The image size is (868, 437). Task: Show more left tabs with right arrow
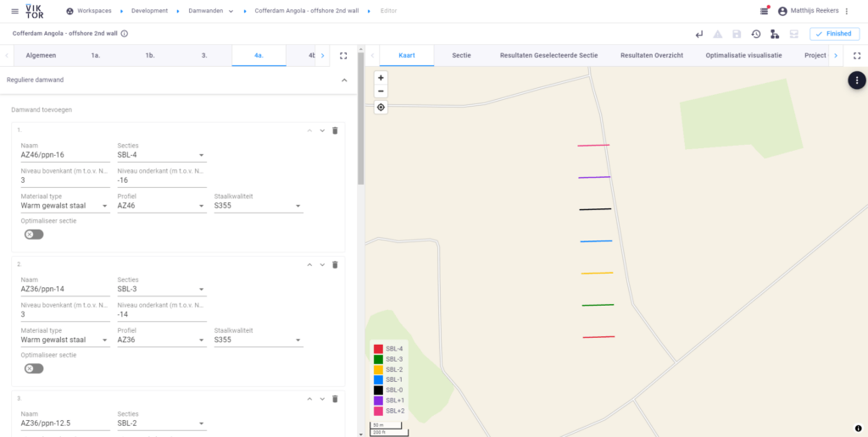[x=322, y=56]
